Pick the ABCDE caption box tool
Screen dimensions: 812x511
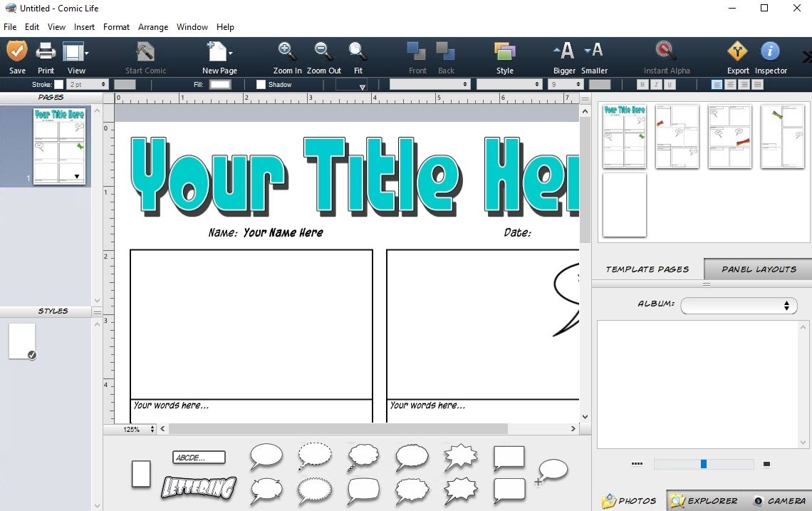tap(199, 457)
